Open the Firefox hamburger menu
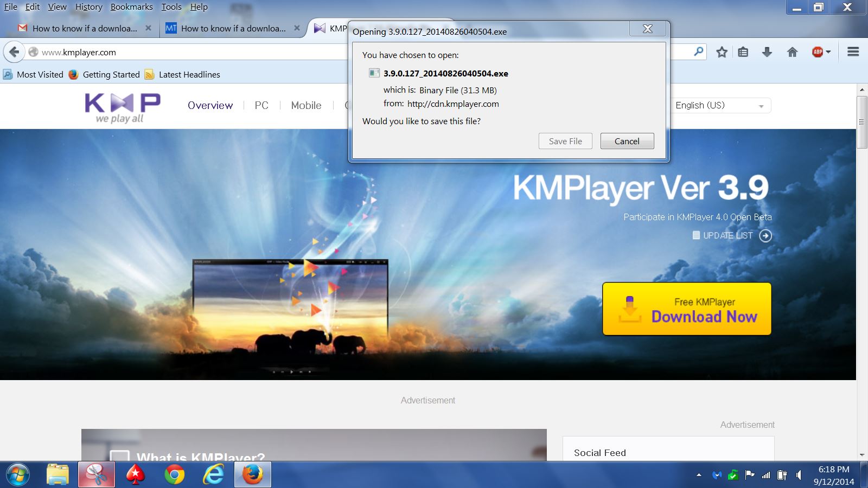Image resolution: width=868 pixels, height=488 pixels. (853, 52)
